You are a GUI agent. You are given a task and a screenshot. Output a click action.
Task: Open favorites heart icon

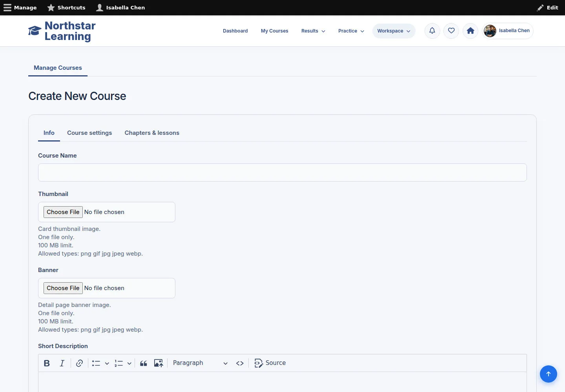(451, 31)
